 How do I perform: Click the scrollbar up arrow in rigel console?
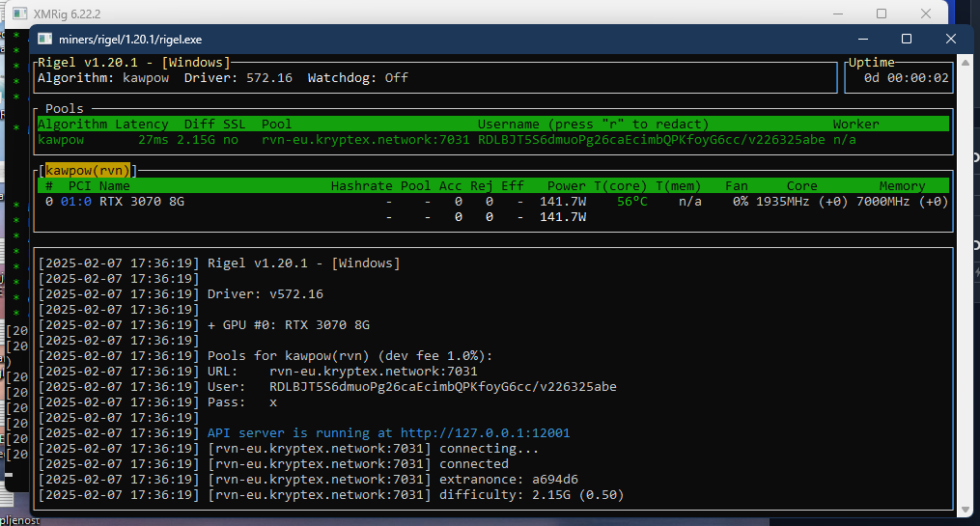(x=965, y=63)
